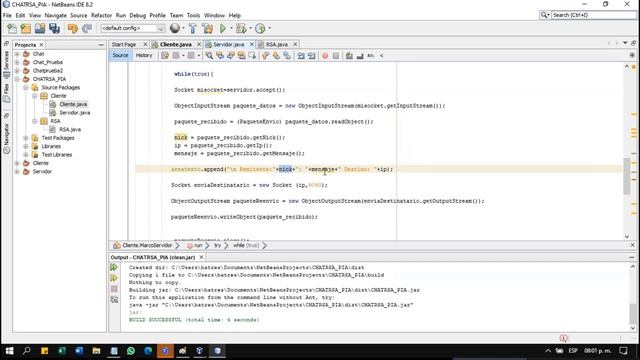Open the Debug menu

(x=138, y=15)
